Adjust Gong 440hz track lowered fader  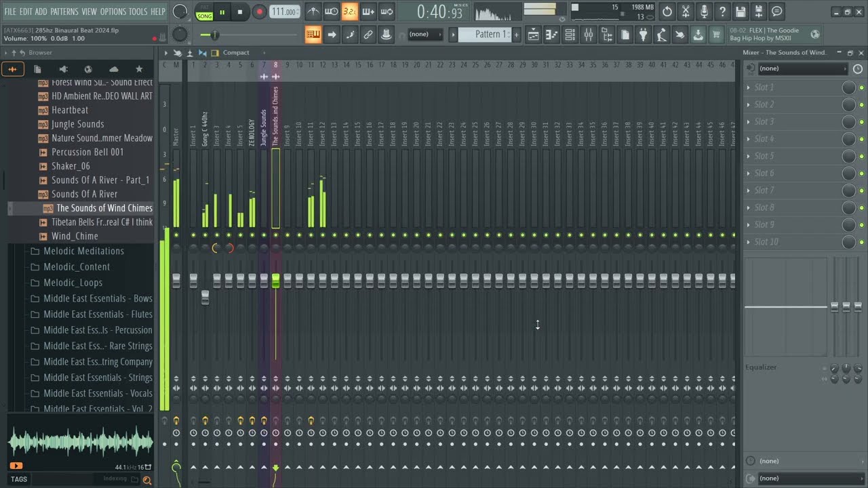click(205, 297)
